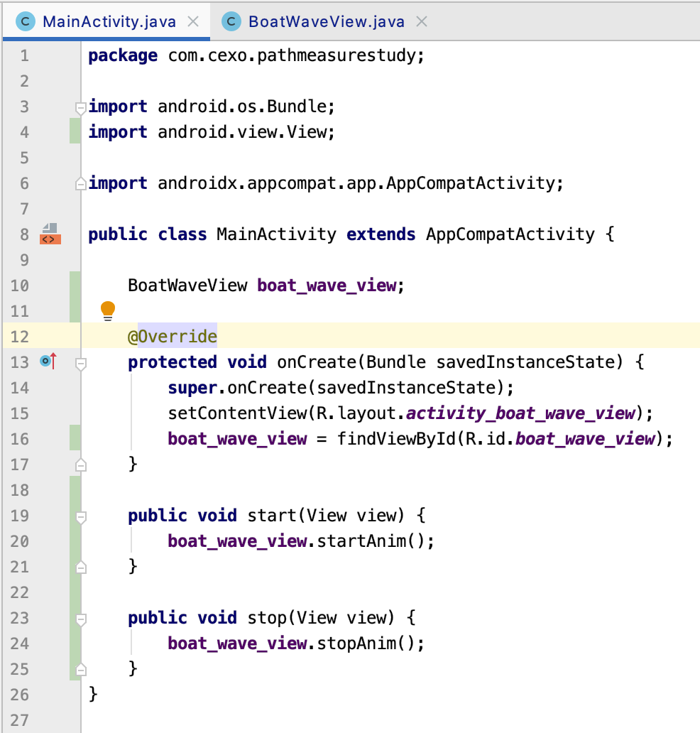Click the package keyword on line 1

click(123, 56)
